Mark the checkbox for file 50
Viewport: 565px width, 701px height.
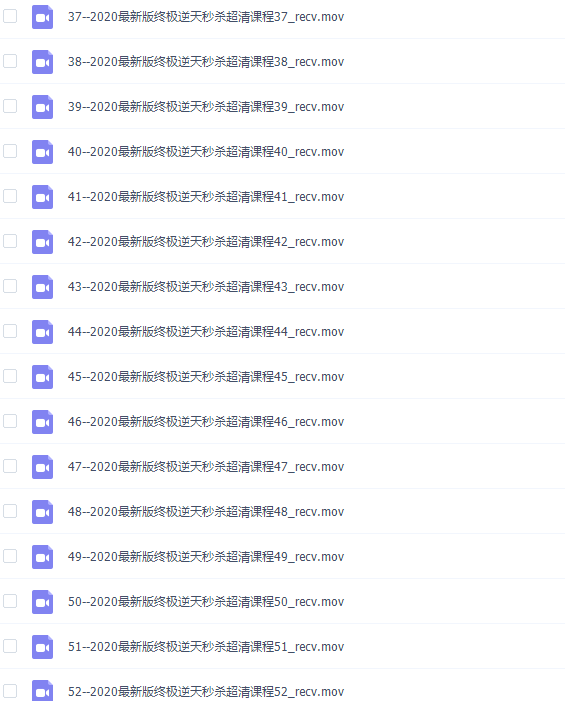pos(10,601)
